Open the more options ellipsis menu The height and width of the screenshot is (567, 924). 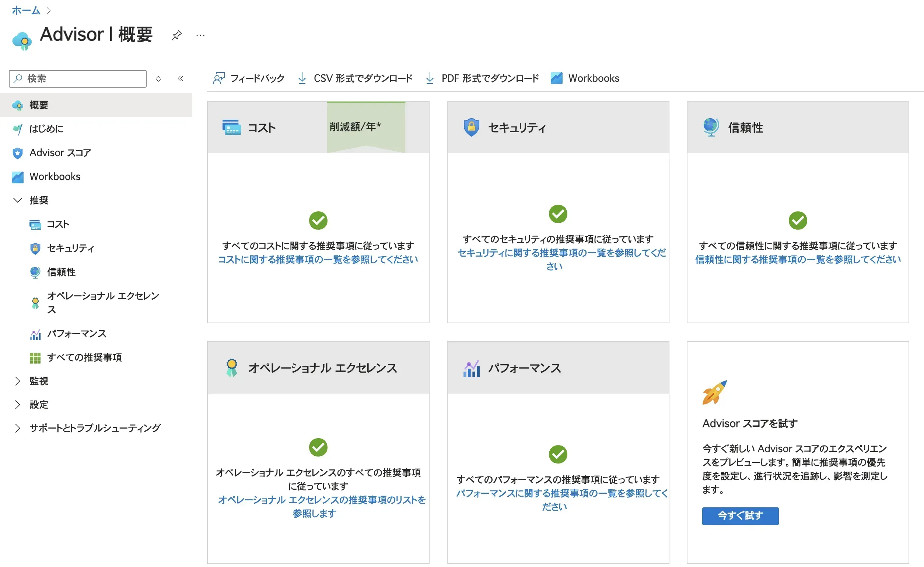point(200,35)
